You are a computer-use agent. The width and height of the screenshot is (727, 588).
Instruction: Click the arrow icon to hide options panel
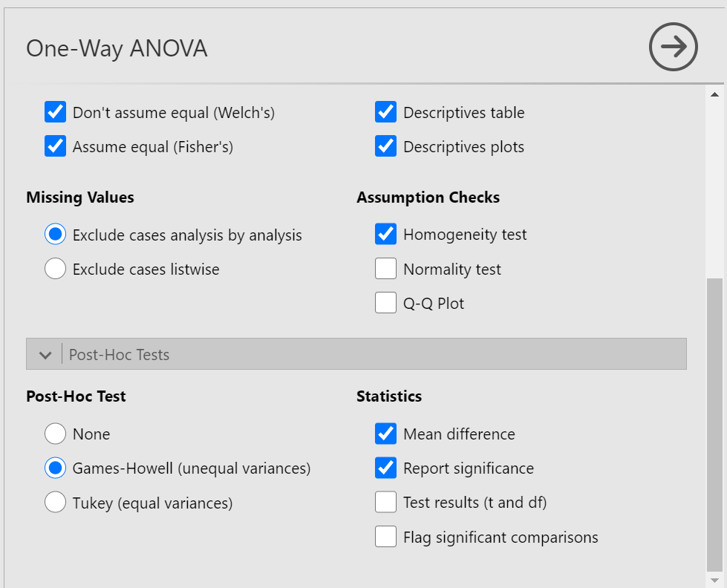click(674, 47)
